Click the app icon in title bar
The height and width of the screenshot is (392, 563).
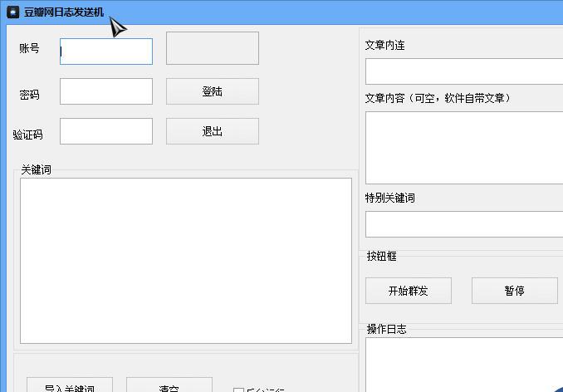[12, 12]
